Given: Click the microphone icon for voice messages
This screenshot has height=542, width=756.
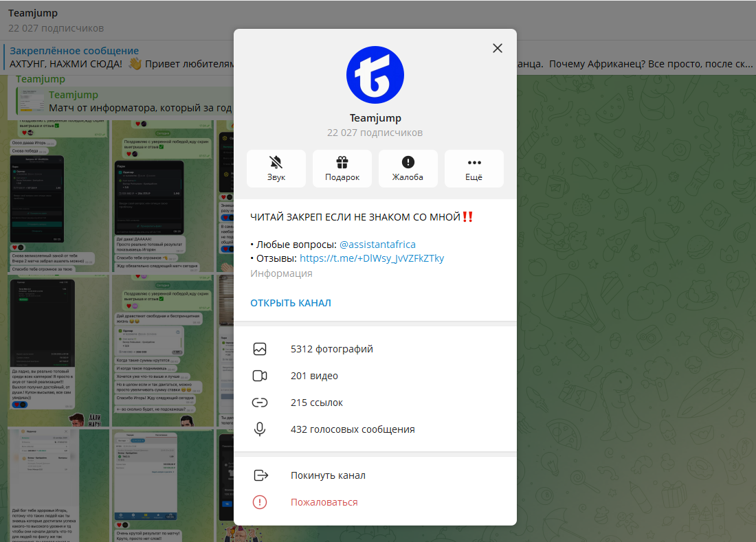Looking at the screenshot, I should click(260, 429).
